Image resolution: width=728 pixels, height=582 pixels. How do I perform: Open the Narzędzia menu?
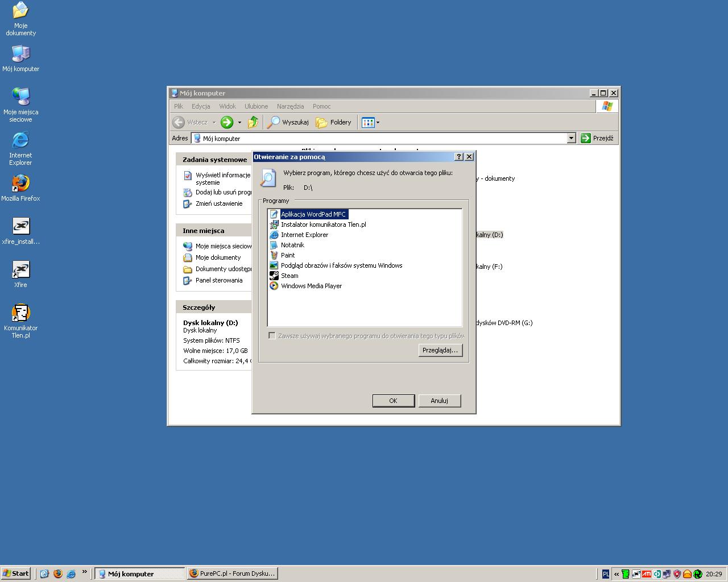[x=290, y=106]
